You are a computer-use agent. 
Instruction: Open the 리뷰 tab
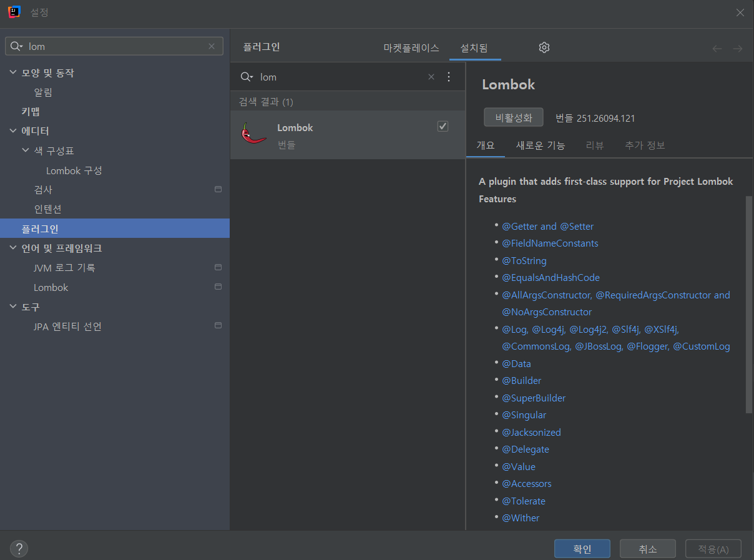click(x=595, y=145)
